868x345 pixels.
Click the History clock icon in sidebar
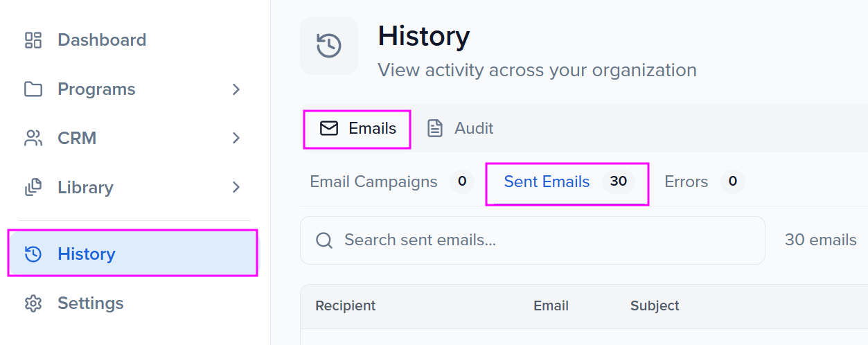coord(33,254)
